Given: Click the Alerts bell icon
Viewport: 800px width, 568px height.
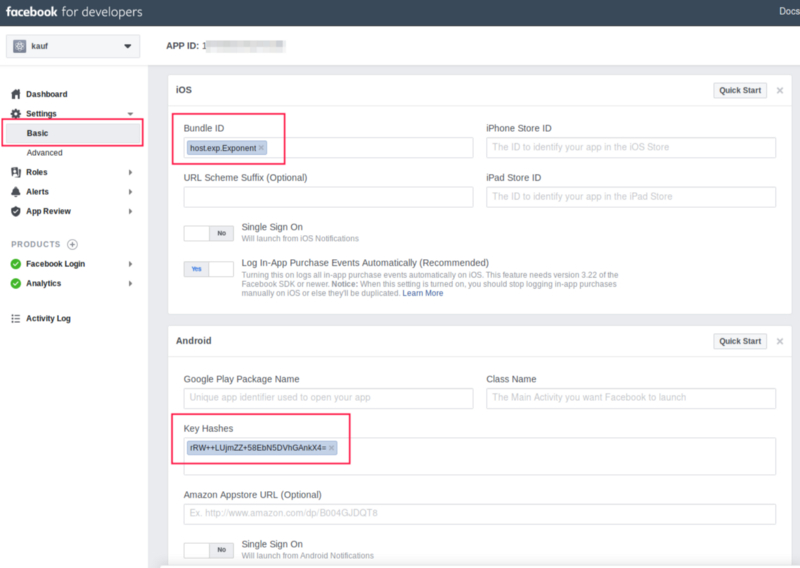Looking at the screenshot, I should 16,191.
